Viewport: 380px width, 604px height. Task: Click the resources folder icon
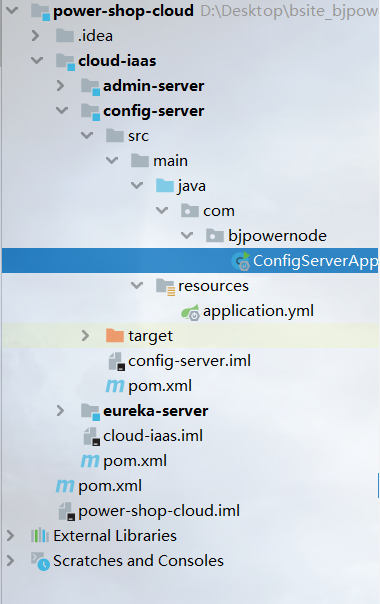(166, 287)
